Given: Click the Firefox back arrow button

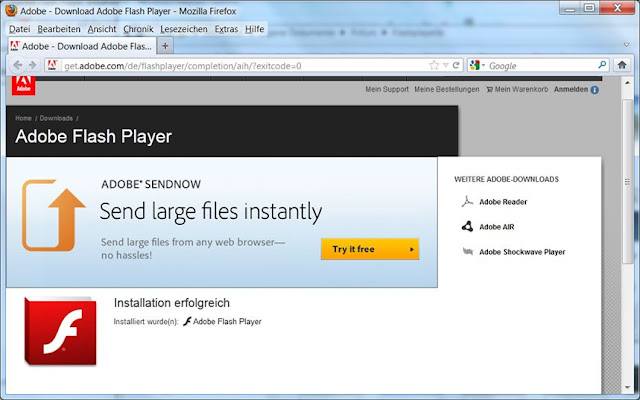Looking at the screenshot, I should click(18, 65).
